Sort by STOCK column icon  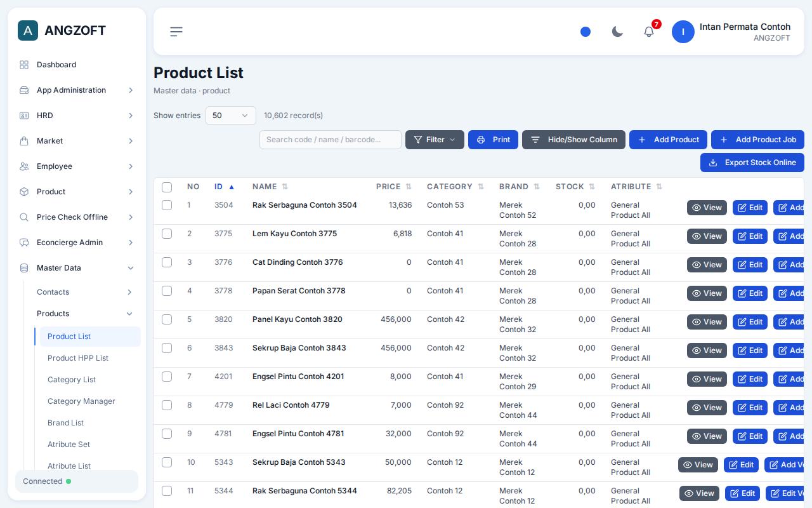click(x=592, y=187)
